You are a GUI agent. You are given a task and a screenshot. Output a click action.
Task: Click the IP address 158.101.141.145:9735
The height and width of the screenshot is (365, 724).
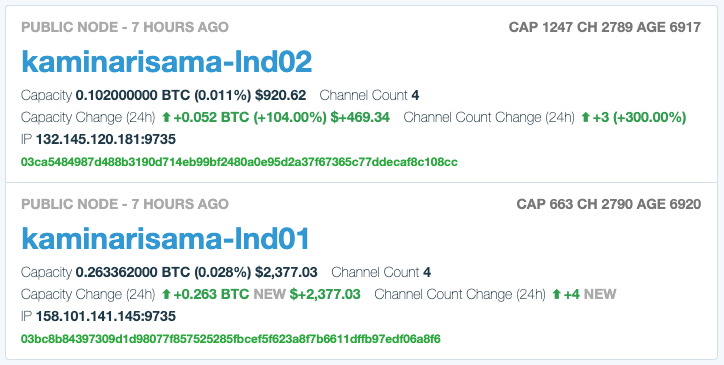point(106,316)
